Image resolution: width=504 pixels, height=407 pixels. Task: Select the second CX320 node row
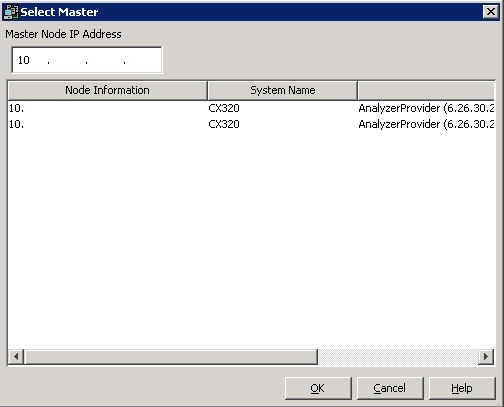[x=251, y=124]
